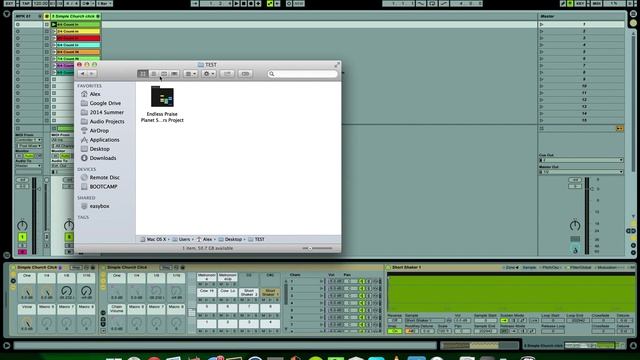Click Desktop in the Finder path bar
This screenshot has height=360, width=640.
[x=233, y=240]
